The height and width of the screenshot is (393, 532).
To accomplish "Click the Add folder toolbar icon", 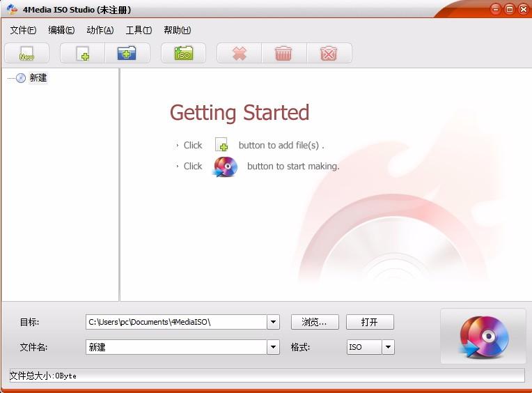I will (x=127, y=54).
